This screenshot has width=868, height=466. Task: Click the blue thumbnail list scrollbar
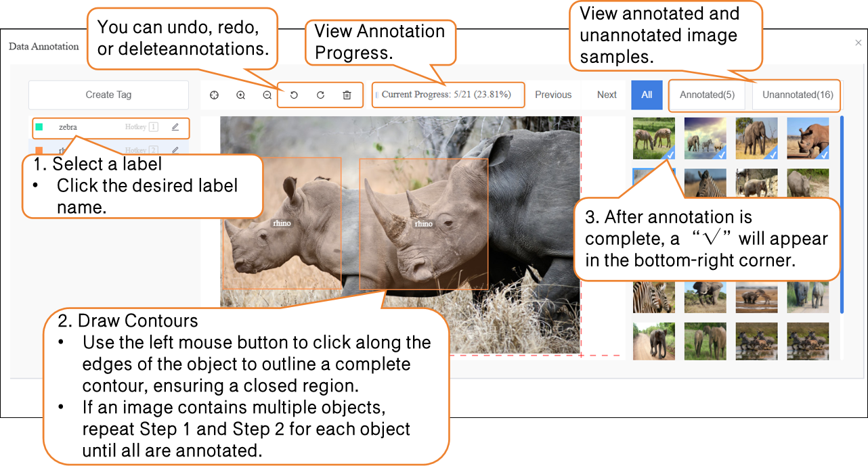pyautogui.click(x=842, y=214)
